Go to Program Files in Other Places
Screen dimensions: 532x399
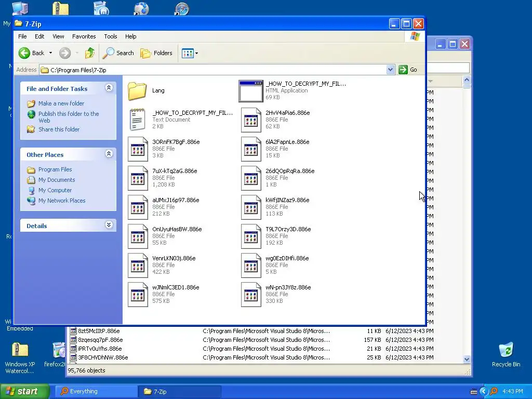[55, 169]
